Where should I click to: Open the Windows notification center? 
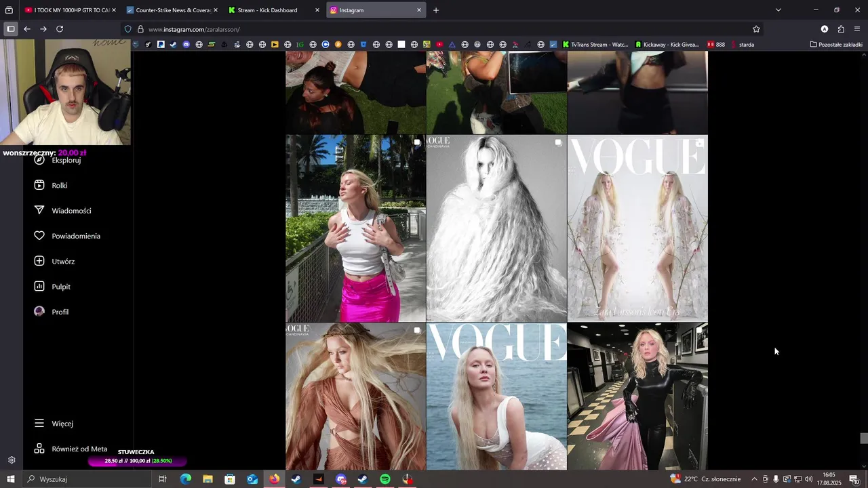(854, 479)
